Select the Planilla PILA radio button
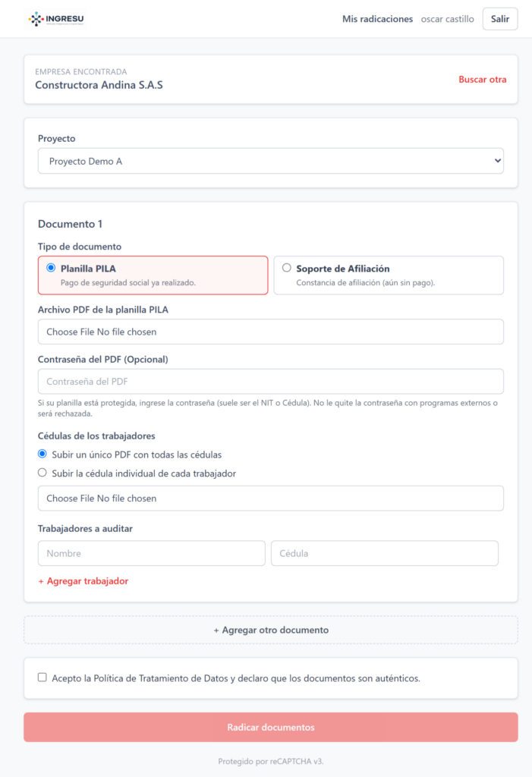This screenshot has width=532, height=777. coord(51,268)
